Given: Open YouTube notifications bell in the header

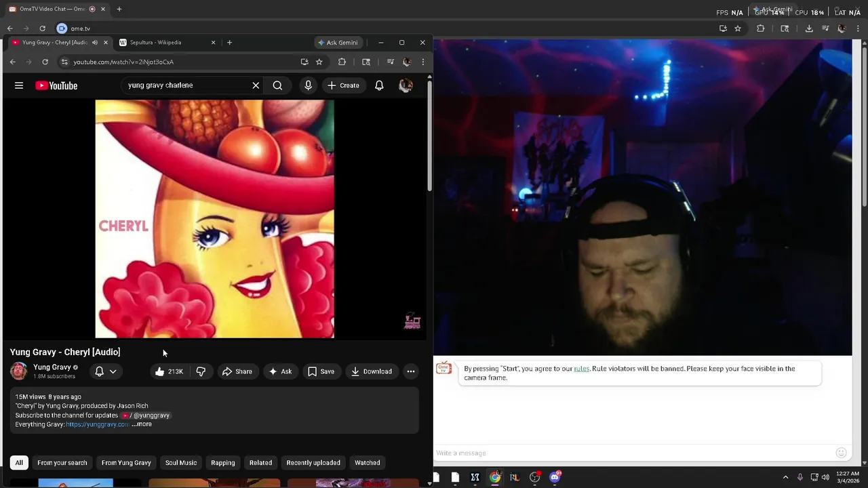Looking at the screenshot, I should point(379,85).
